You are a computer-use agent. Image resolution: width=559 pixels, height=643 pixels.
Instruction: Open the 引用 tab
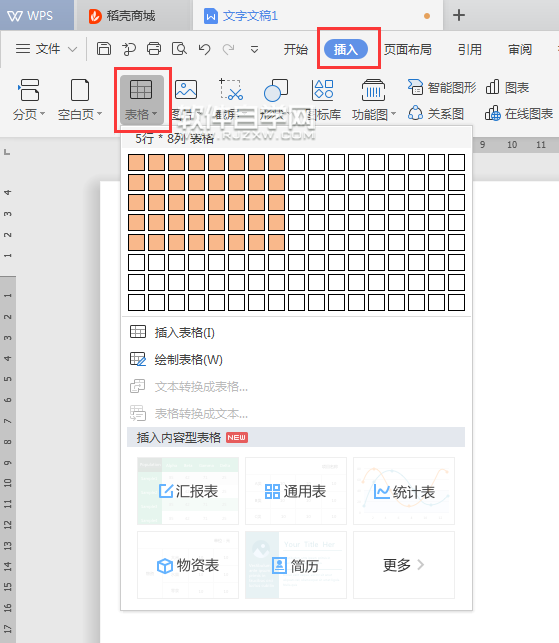pos(470,50)
